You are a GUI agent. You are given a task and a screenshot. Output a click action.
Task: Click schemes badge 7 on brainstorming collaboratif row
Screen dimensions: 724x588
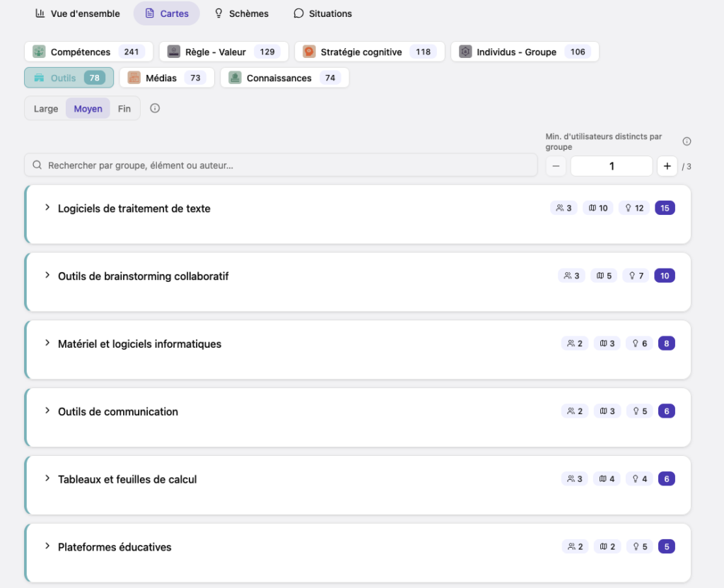point(636,276)
